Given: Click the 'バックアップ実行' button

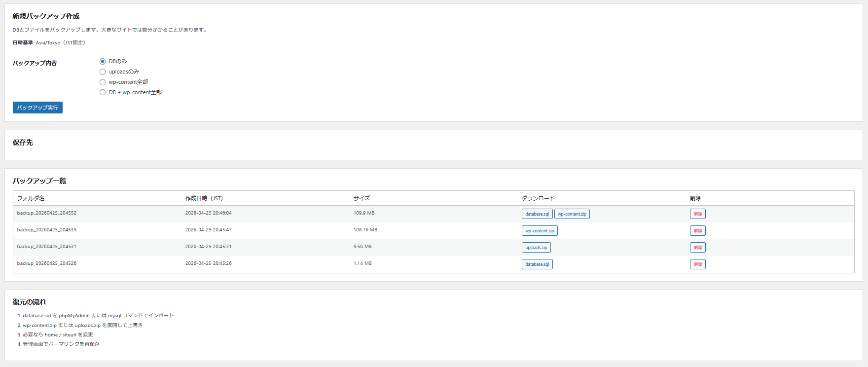Looking at the screenshot, I should [x=37, y=108].
